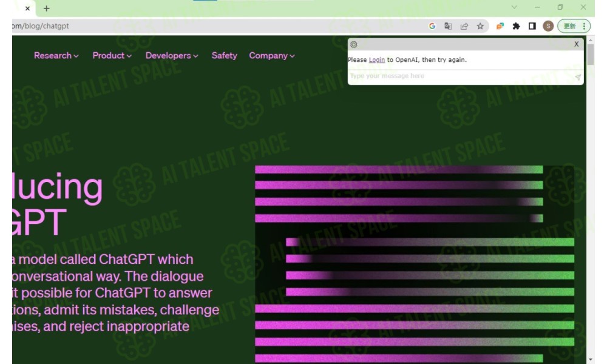This screenshot has height=364, width=607.
Task: Open the extensions puzzle icon
Action: tap(516, 26)
